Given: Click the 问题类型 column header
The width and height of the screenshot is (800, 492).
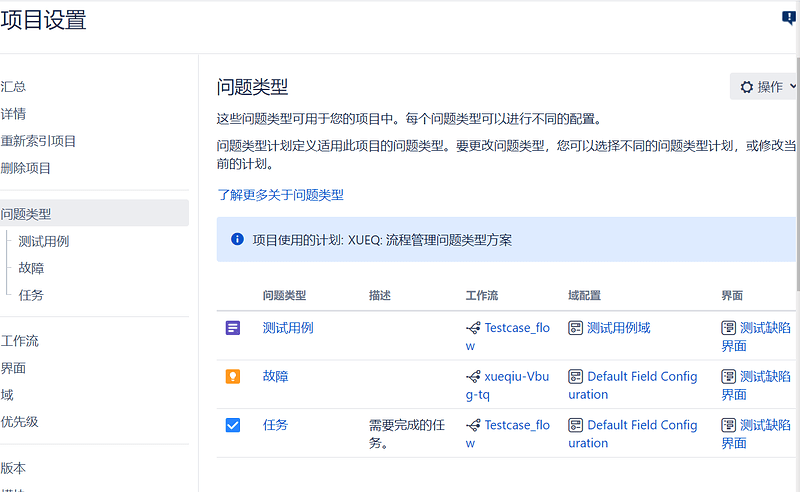Looking at the screenshot, I should pyautogui.click(x=285, y=295).
